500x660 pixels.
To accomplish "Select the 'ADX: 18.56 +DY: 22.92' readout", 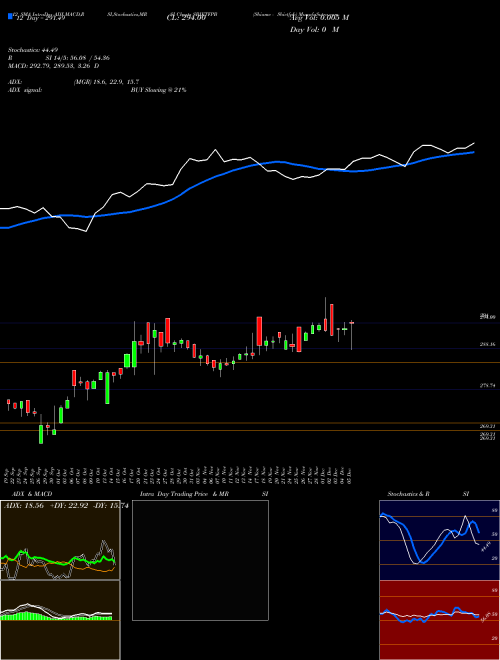I will (46, 506).
